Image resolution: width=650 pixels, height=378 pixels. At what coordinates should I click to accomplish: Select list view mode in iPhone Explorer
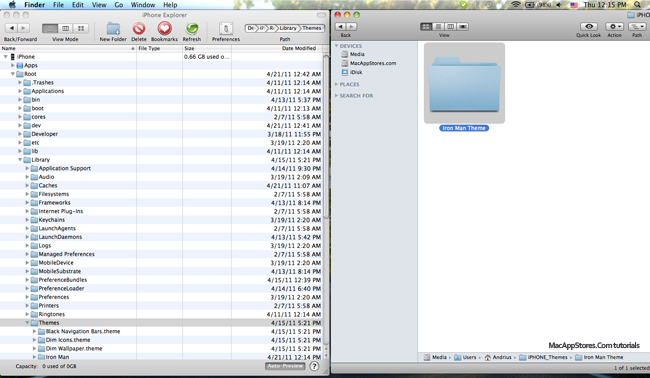[x=50, y=28]
